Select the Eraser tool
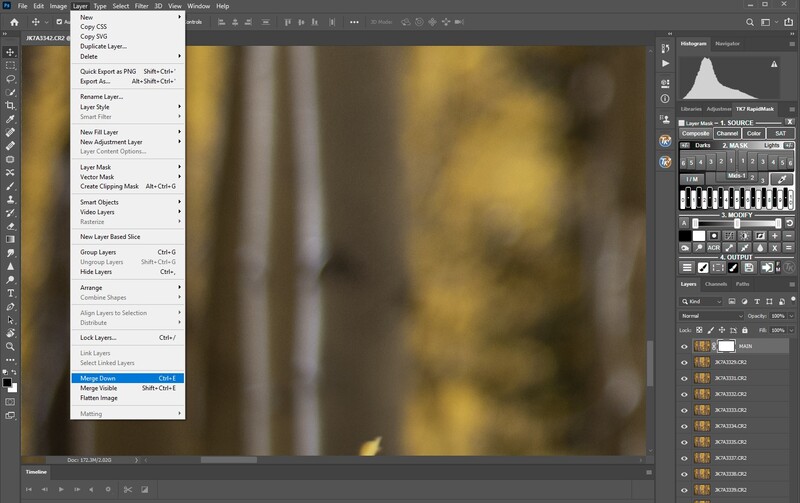 [10, 226]
